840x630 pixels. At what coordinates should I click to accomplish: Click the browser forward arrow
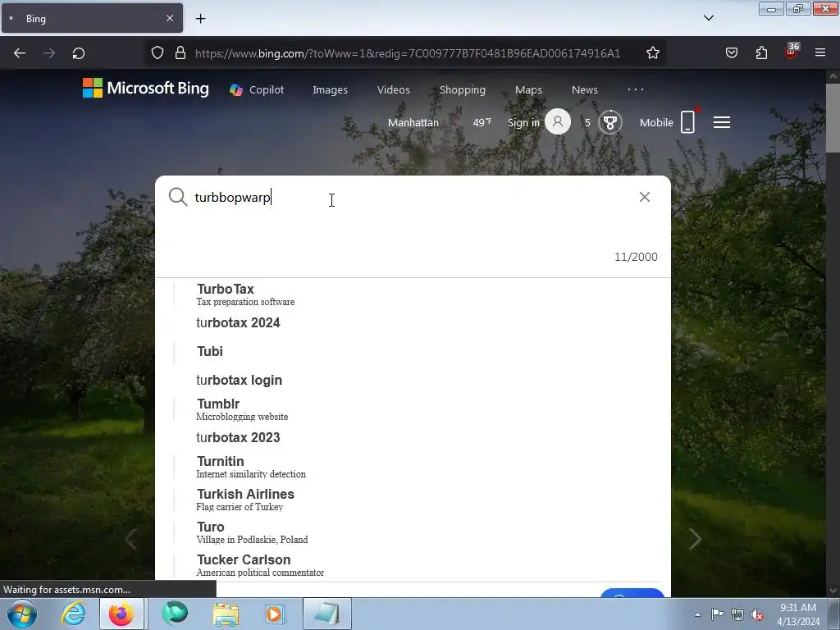[49, 53]
